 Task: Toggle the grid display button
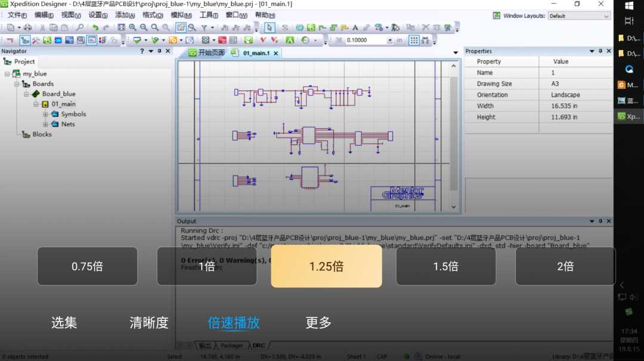click(426, 40)
